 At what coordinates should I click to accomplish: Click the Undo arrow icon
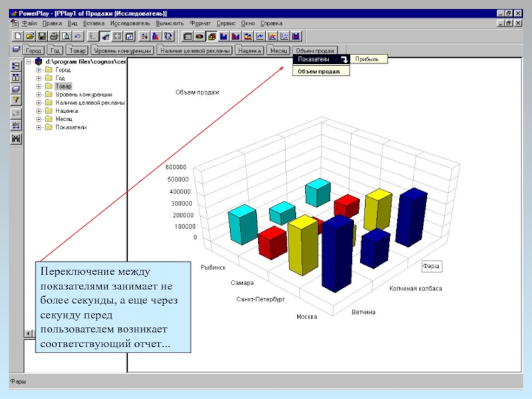pos(78,37)
